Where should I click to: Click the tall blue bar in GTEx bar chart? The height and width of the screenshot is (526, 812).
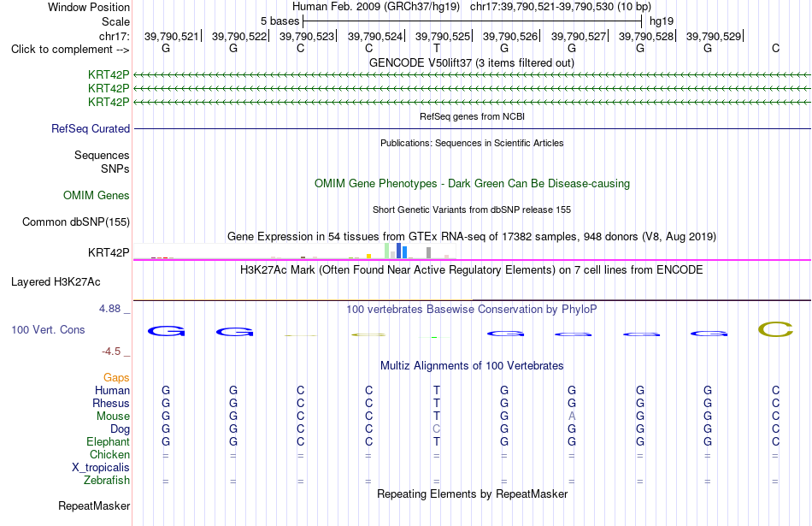click(399, 251)
